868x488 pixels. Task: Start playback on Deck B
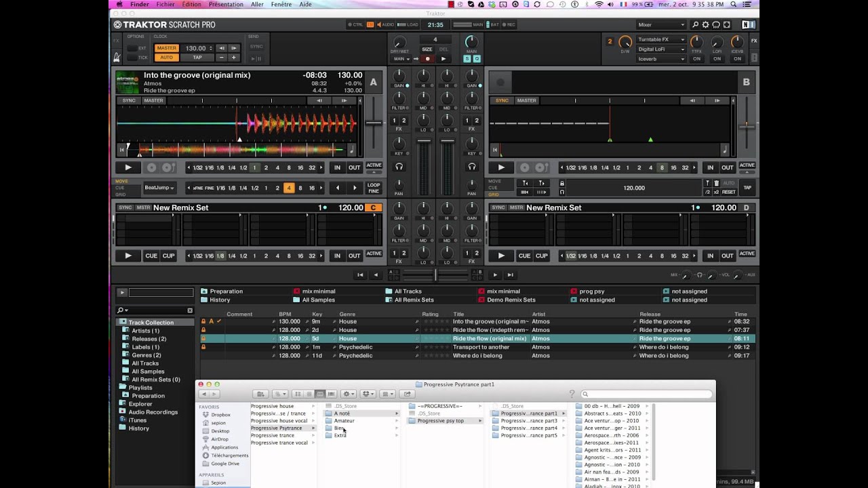coord(501,167)
